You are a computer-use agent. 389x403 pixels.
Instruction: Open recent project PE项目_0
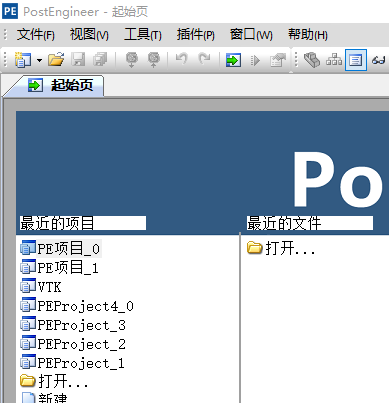60,248
